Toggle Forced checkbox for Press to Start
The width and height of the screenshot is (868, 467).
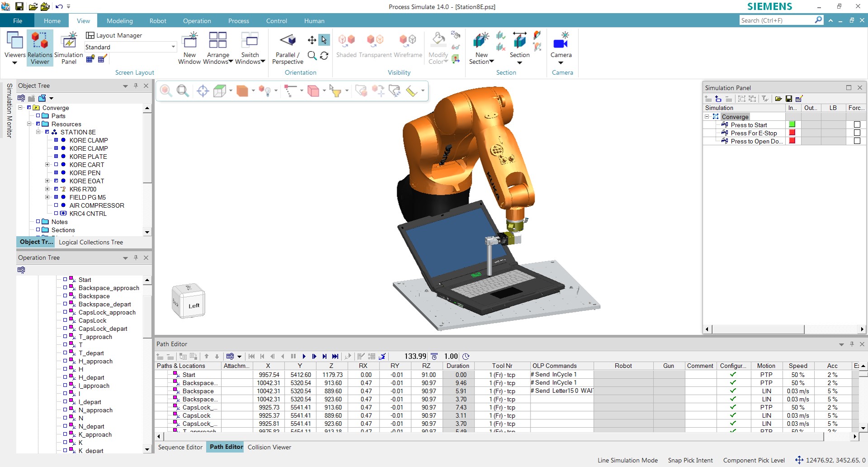pyautogui.click(x=857, y=124)
